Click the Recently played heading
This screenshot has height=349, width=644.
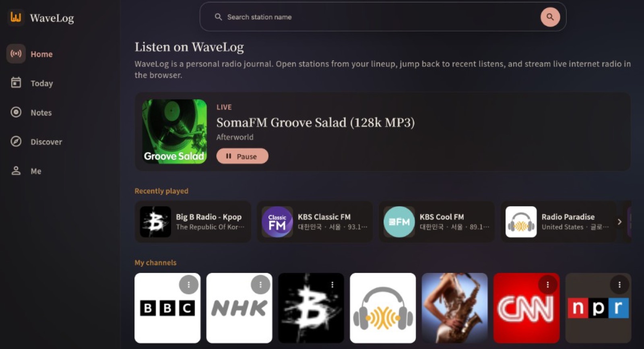point(161,191)
